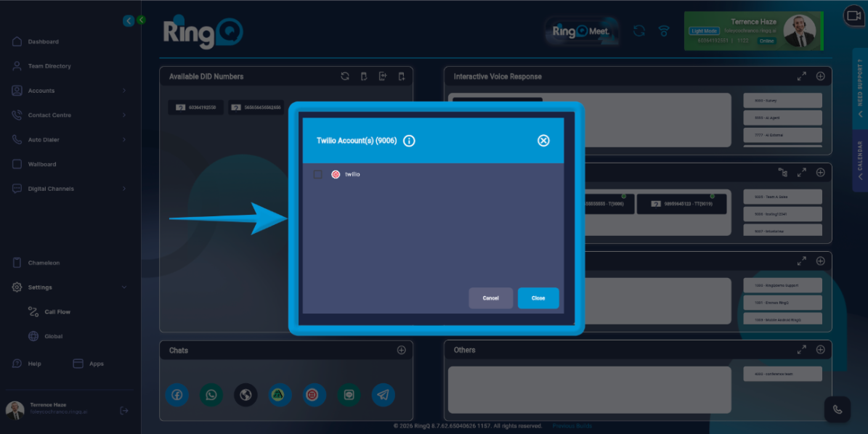Viewport: 868px width, 434px height.
Task: Check the twilio account checkbox
Action: click(317, 174)
